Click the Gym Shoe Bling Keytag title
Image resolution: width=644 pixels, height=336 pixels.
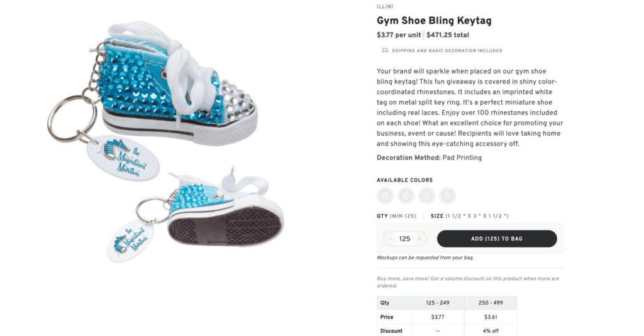tap(434, 21)
